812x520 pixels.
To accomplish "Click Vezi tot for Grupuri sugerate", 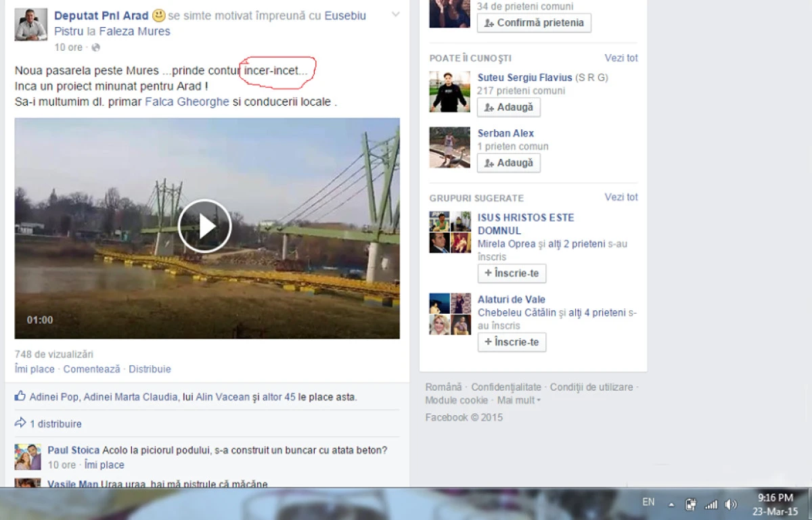I will 621,197.
